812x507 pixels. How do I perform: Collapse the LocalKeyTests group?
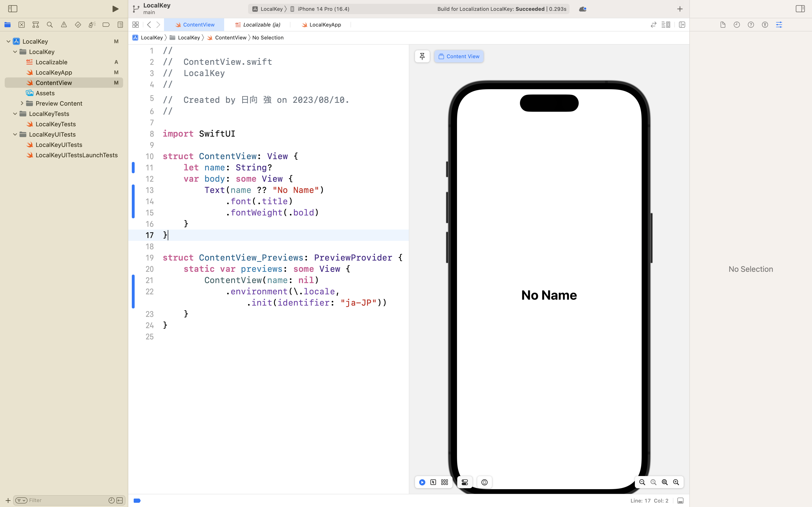click(15, 114)
